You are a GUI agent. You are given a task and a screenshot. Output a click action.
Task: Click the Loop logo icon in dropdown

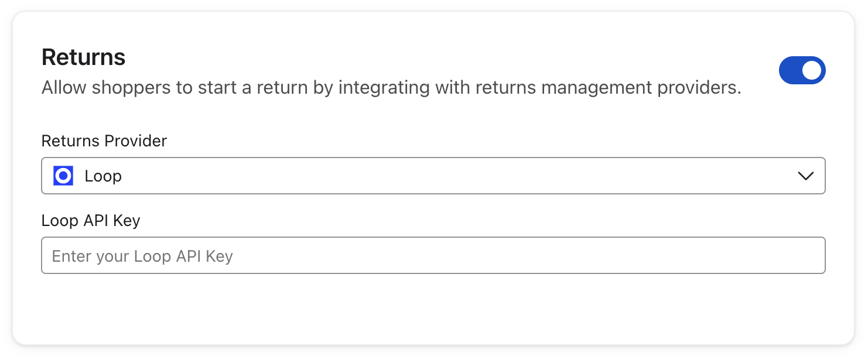pyautogui.click(x=63, y=176)
